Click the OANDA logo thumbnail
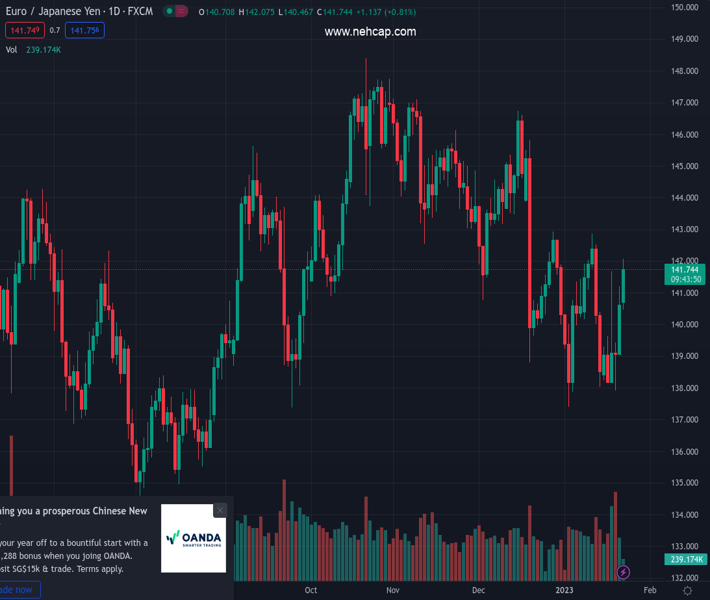 click(194, 538)
